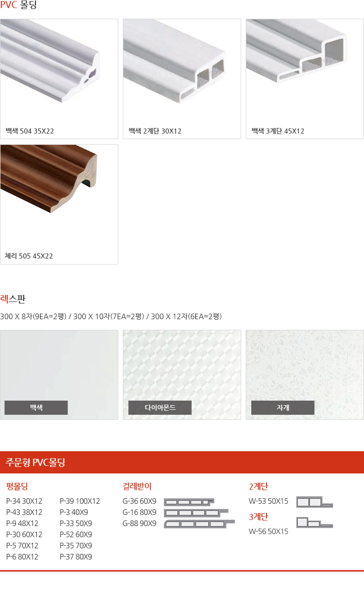
Task: Click the 백색 504 35X22 molding image
Action: coord(59,79)
